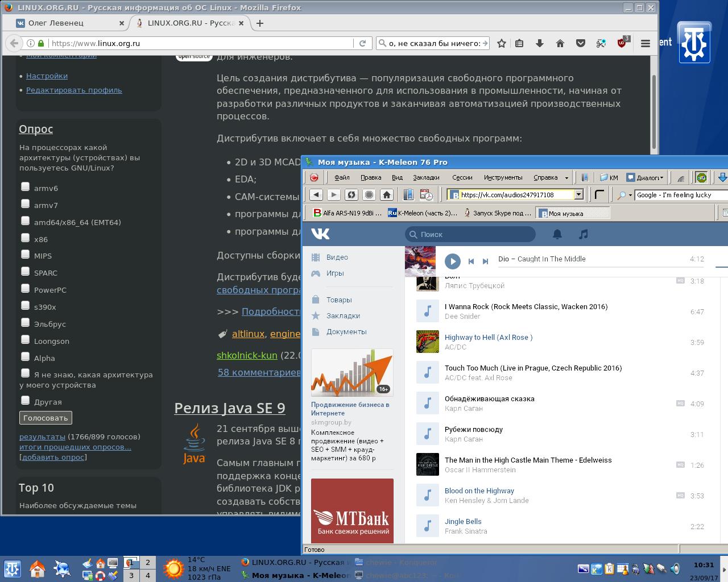Open Файл menu in K-Meleon
Image resolution: width=728 pixels, height=582 pixels.
point(342,177)
